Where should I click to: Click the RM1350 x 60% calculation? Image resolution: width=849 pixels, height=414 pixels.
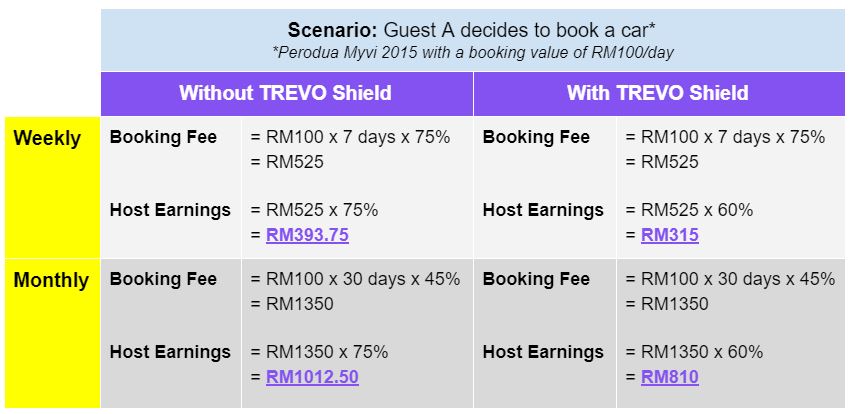coord(694,352)
